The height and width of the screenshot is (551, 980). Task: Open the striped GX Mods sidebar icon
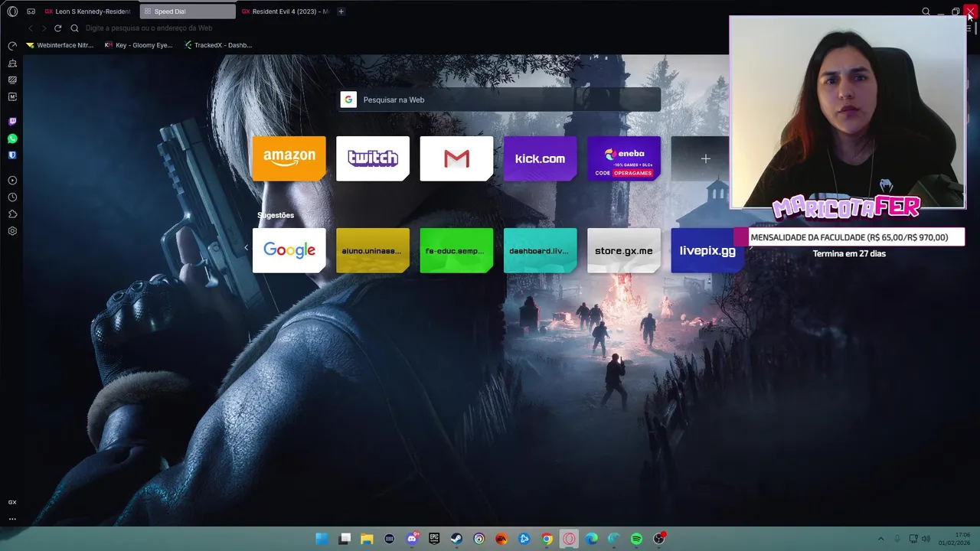[x=12, y=80]
